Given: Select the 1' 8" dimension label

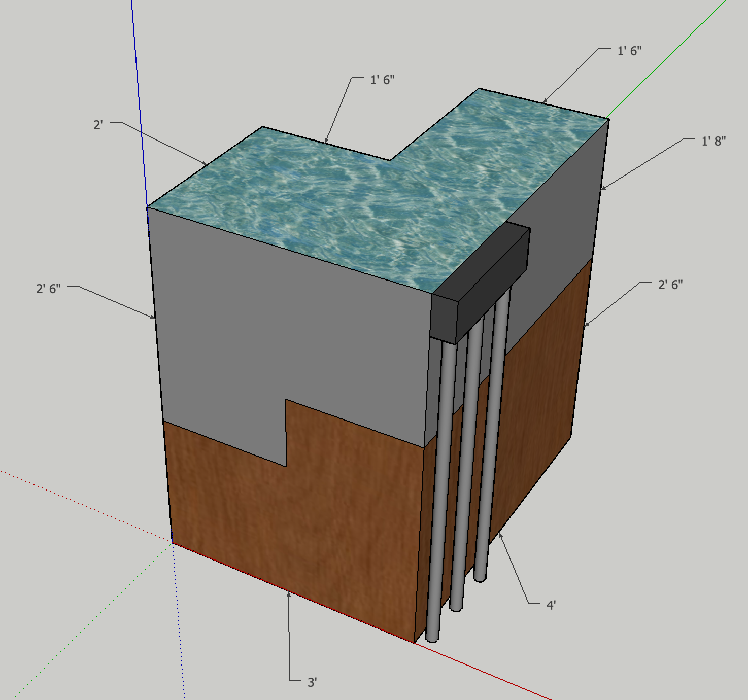Looking at the screenshot, I should tap(713, 141).
